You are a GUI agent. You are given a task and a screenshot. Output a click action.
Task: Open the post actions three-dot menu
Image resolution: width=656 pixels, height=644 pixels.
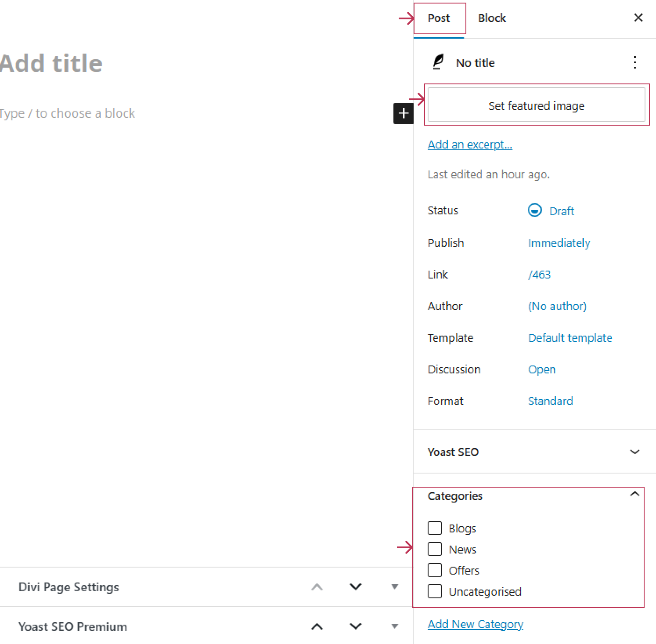pos(635,62)
